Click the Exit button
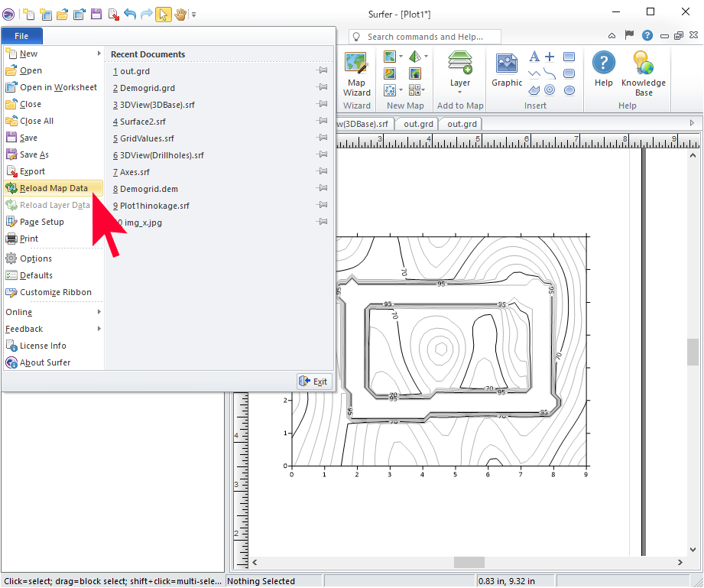 314,382
